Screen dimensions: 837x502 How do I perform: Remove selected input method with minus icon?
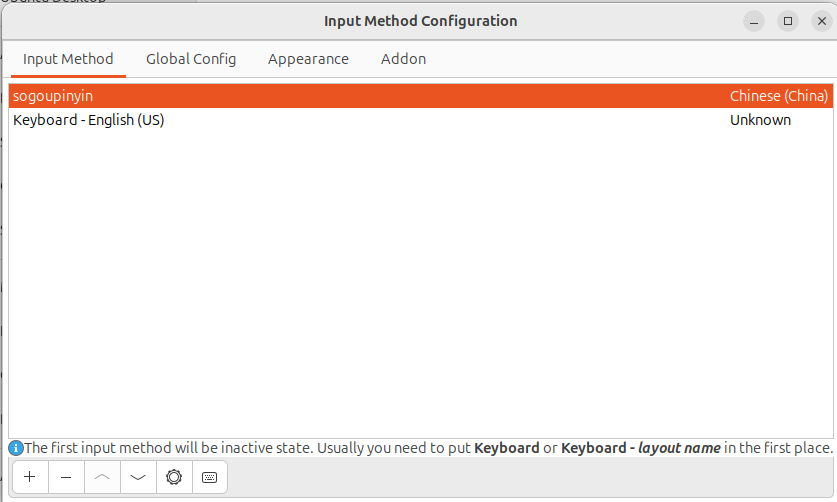(x=66, y=477)
